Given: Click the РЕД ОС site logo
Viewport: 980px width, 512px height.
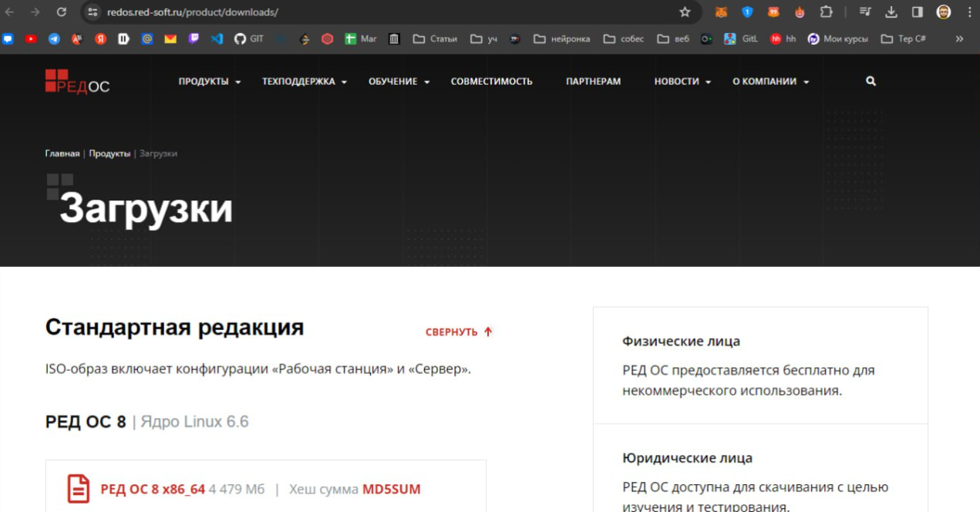Looking at the screenshot, I should coord(77,82).
